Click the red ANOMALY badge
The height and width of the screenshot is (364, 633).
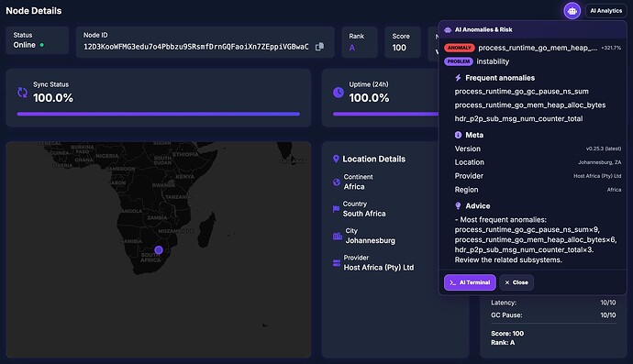[460, 48]
